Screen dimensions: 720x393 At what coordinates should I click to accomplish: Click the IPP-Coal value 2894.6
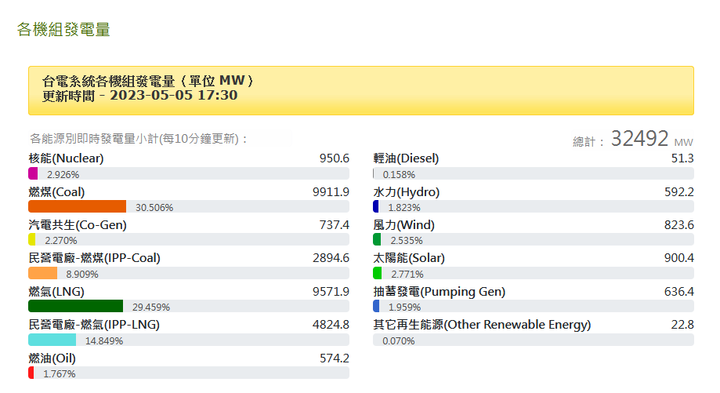point(331,258)
